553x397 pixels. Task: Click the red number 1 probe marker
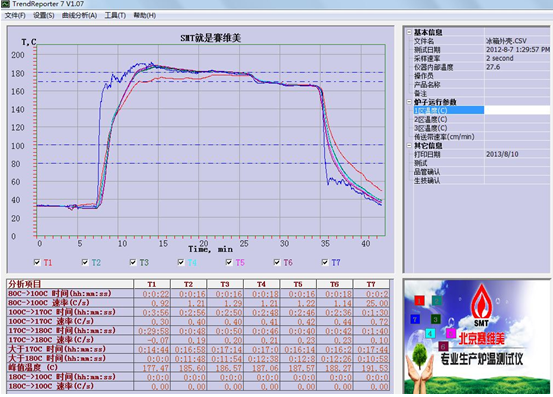pyautogui.click(x=419, y=300)
